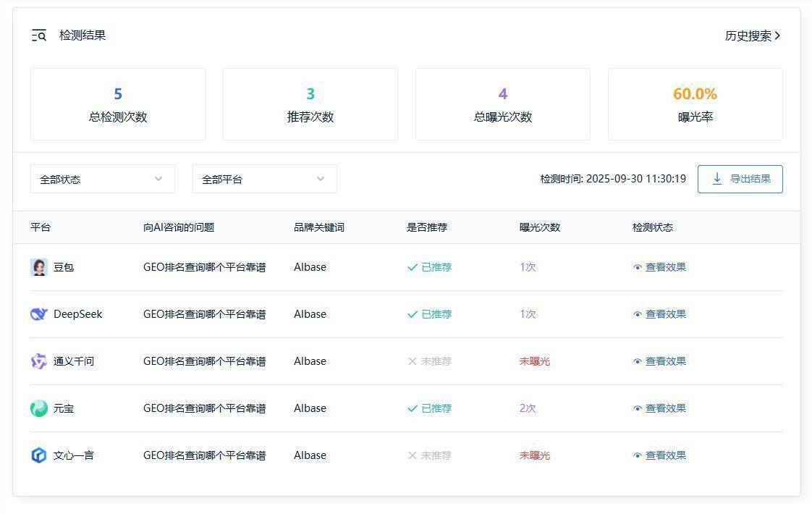
Task: View 查看效果 for DeepSeek row
Action: [x=665, y=314]
